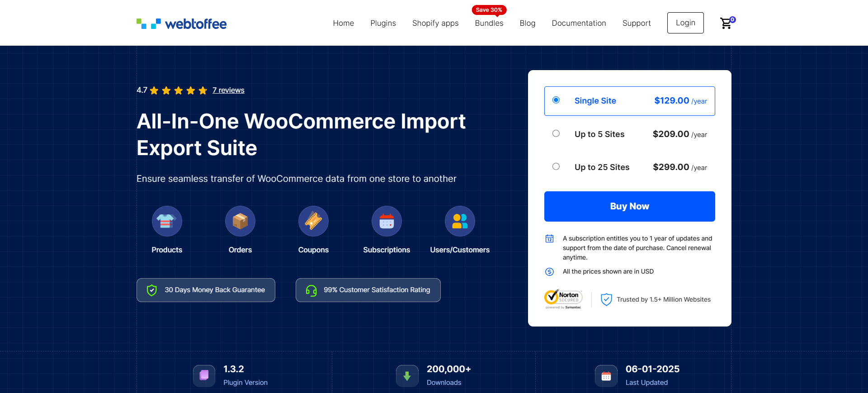Click the 99% Customer Satisfaction Rating badge
The width and height of the screenshot is (868, 393).
368,290
